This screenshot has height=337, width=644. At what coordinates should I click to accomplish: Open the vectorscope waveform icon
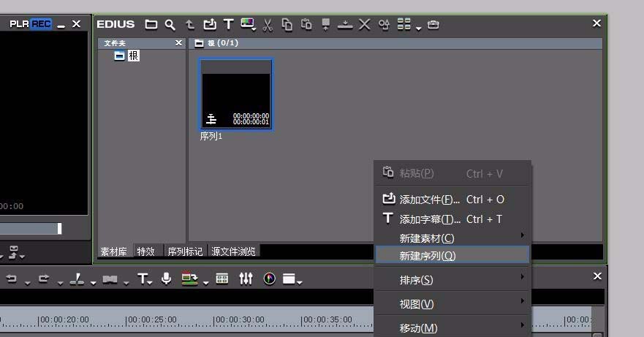point(270,279)
